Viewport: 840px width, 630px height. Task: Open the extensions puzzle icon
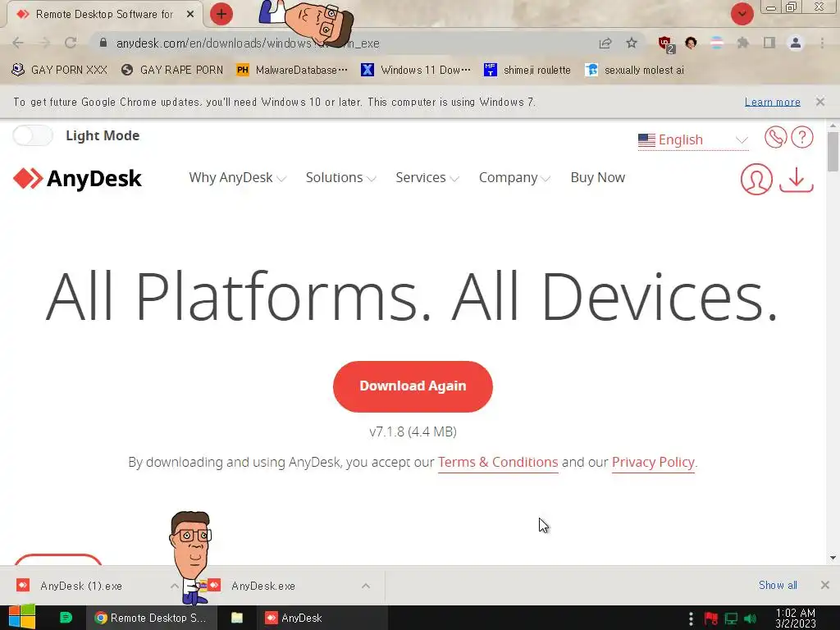[742, 43]
